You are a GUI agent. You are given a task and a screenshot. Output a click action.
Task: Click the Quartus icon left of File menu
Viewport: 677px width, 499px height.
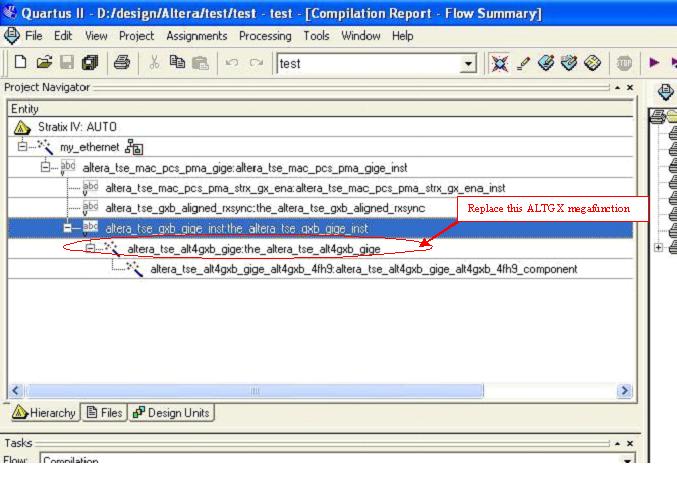click(12, 36)
